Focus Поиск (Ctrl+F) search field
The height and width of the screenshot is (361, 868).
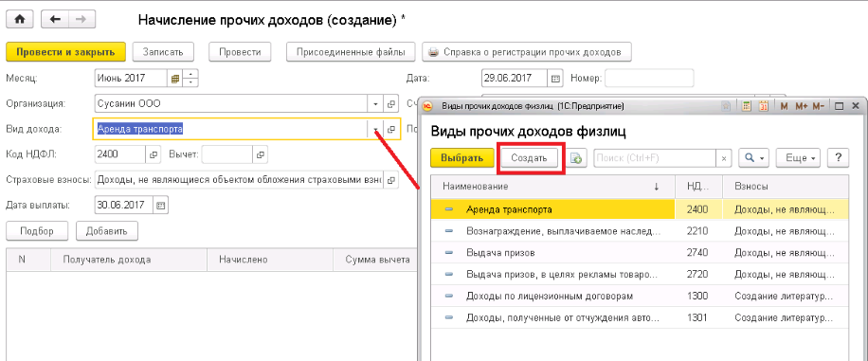click(656, 158)
